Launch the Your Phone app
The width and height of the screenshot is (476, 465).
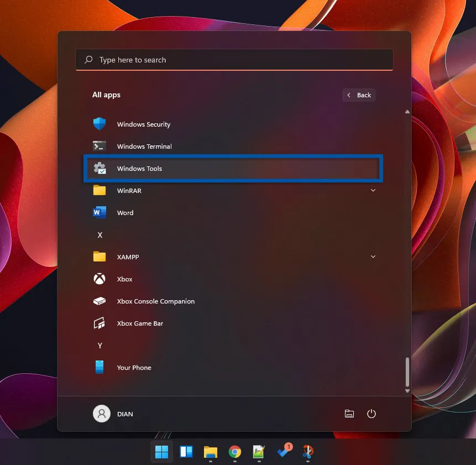click(134, 367)
